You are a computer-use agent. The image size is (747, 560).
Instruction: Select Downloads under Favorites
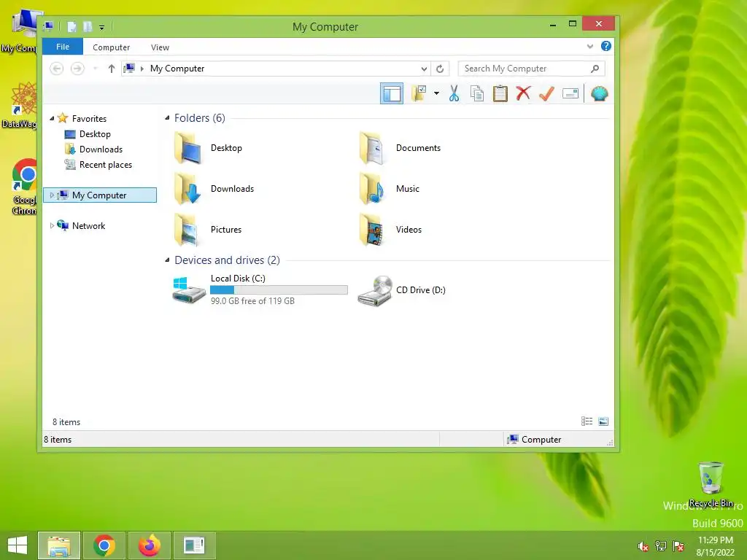click(x=101, y=149)
